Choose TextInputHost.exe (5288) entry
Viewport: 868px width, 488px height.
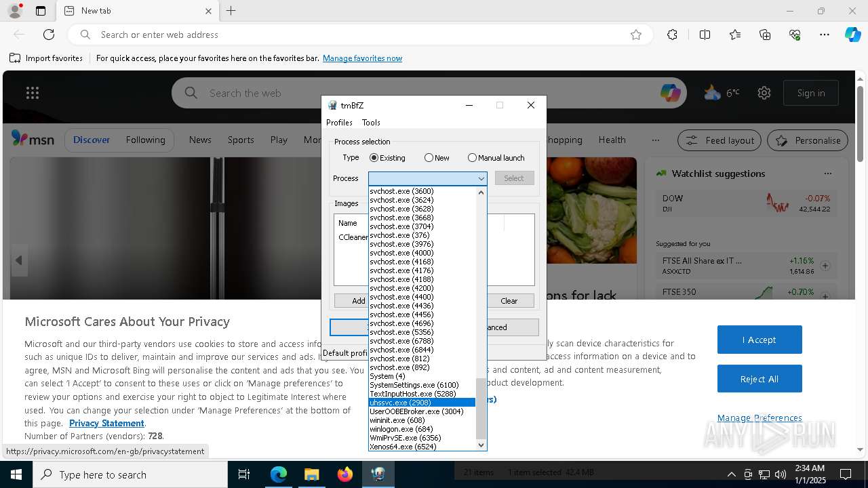(422, 394)
